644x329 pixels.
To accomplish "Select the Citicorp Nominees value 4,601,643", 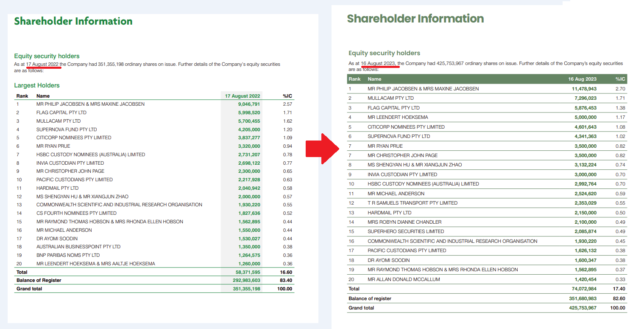I will [x=585, y=127].
